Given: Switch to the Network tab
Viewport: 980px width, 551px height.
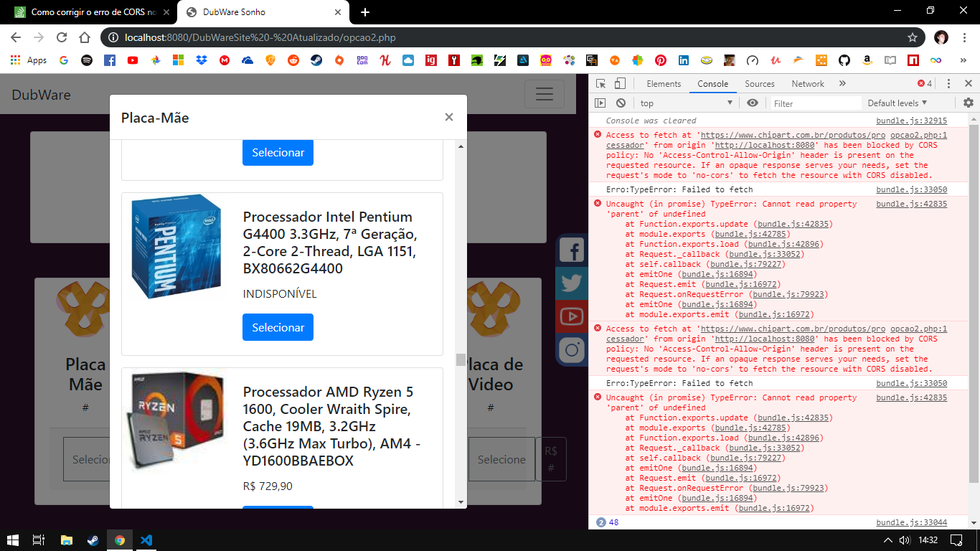Looking at the screenshot, I should 808,84.
